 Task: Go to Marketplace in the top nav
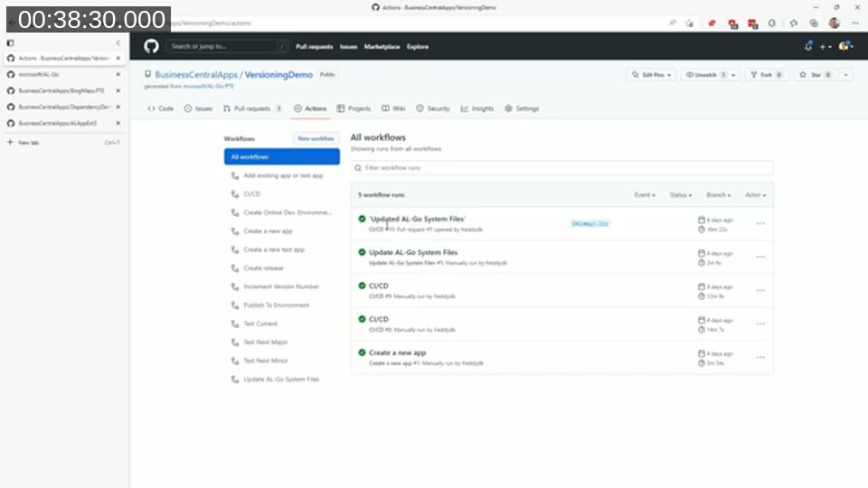tap(382, 47)
